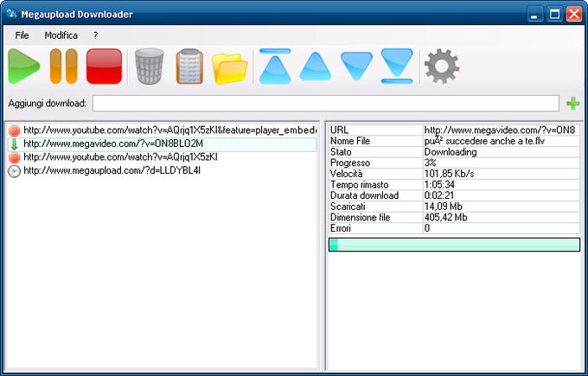Click the Dimensione file label

click(360, 217)
